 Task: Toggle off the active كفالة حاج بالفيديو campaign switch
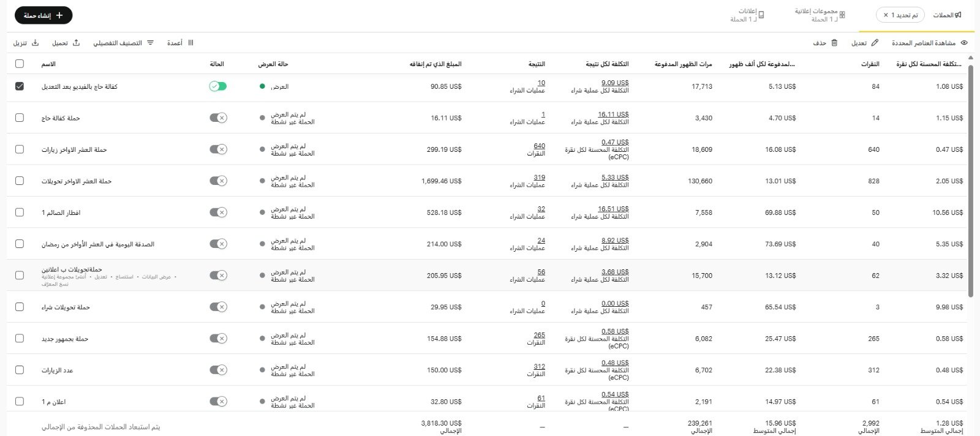tap(218, 86)
